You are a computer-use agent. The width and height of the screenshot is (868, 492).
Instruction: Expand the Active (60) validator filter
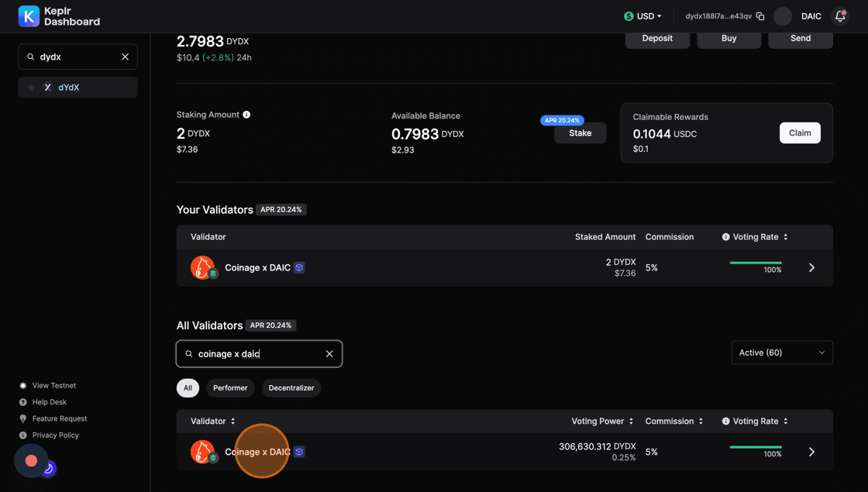pos(781,353)
